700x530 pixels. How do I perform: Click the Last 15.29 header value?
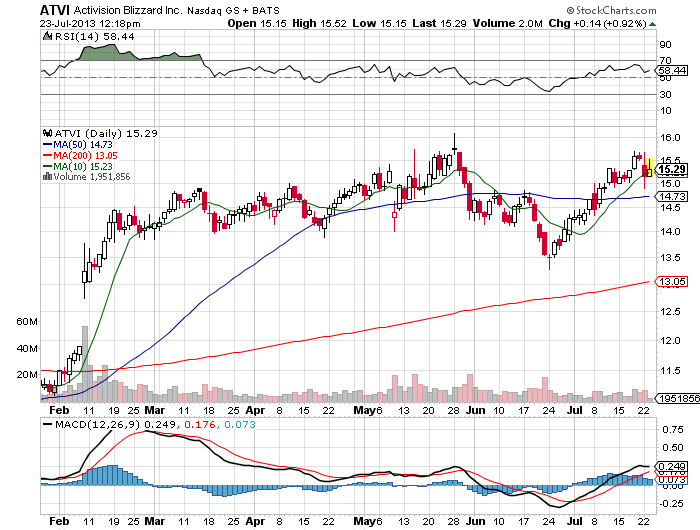tap(439, 23)
